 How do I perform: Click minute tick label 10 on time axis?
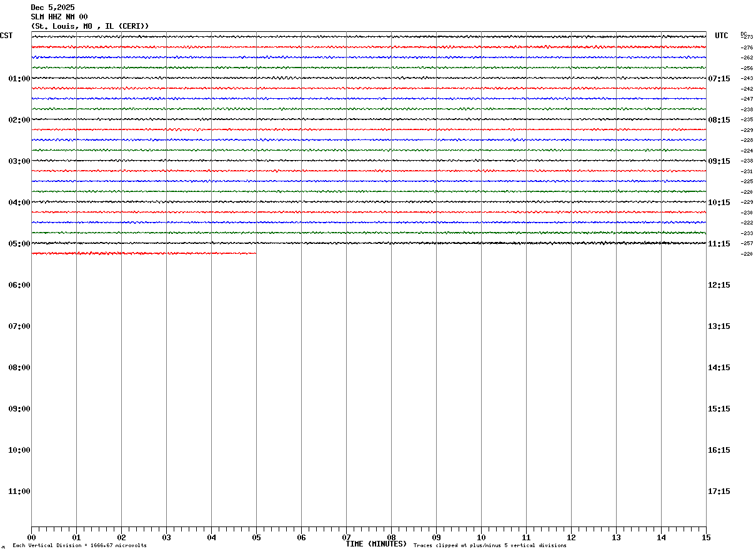(x=481, y=538)
